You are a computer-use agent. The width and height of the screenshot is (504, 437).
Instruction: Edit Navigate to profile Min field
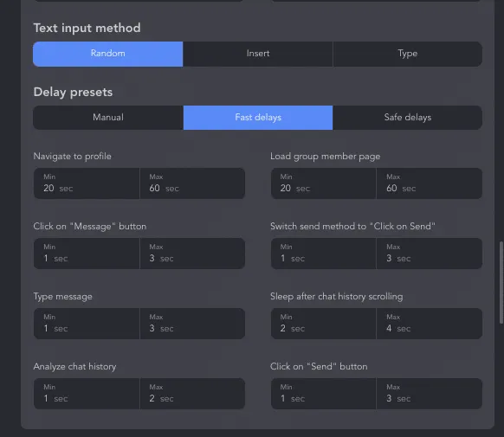(87, 183)
